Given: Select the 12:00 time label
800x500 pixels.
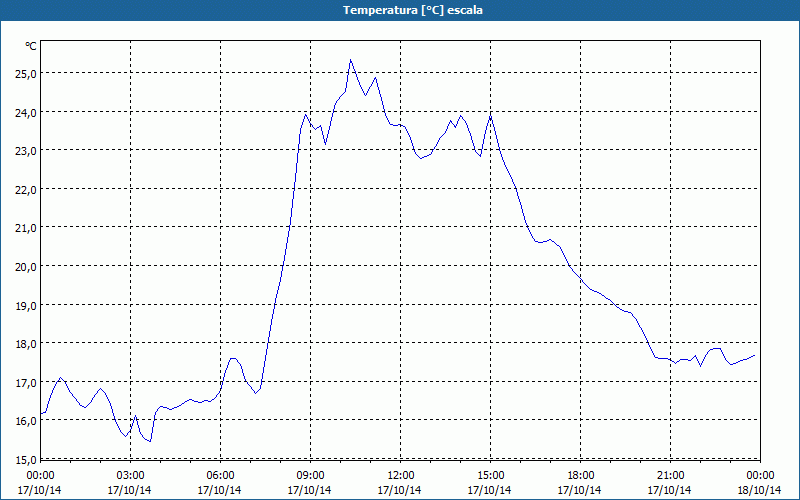Looking at the screenshot, I should point(401,476).
